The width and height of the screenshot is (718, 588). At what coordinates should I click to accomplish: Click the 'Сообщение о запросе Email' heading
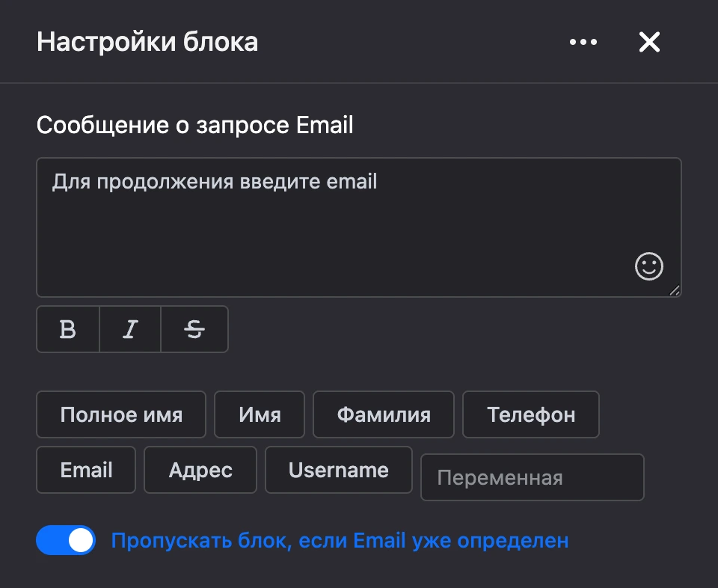(195, 125)
